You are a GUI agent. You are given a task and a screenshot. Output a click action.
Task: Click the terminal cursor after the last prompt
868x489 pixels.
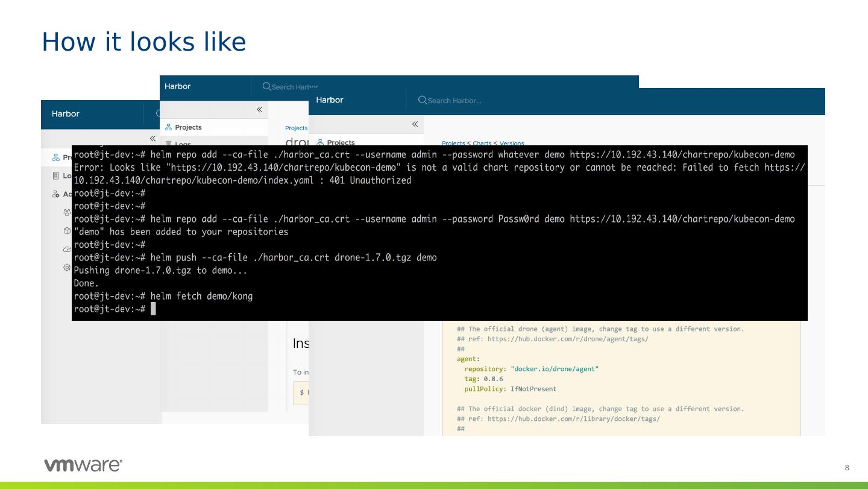pyautogui.click(x=153, y=309)
